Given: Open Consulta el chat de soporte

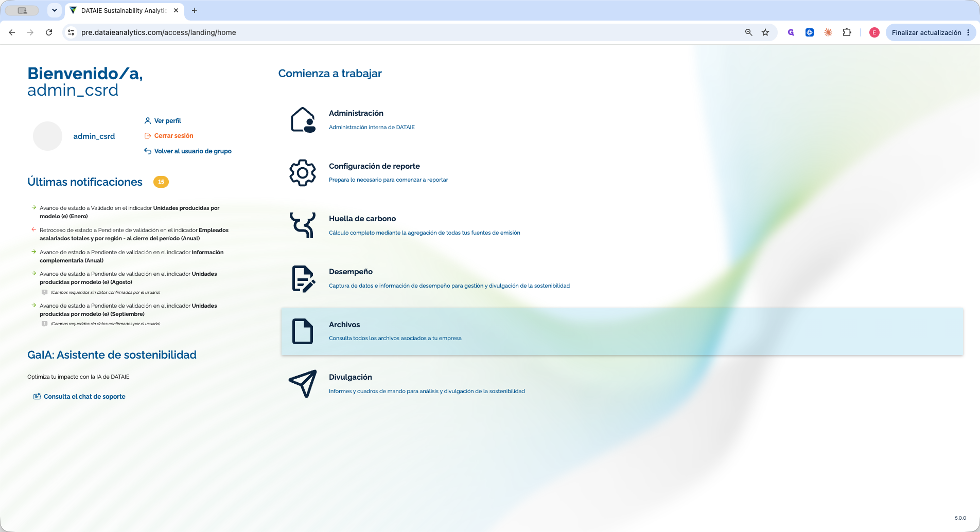Looking at the screenshot, I should pos(84,397).
